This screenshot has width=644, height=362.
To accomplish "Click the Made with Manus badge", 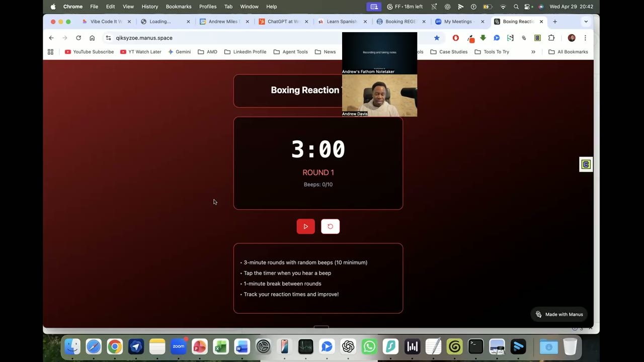I will click(559, 314).
